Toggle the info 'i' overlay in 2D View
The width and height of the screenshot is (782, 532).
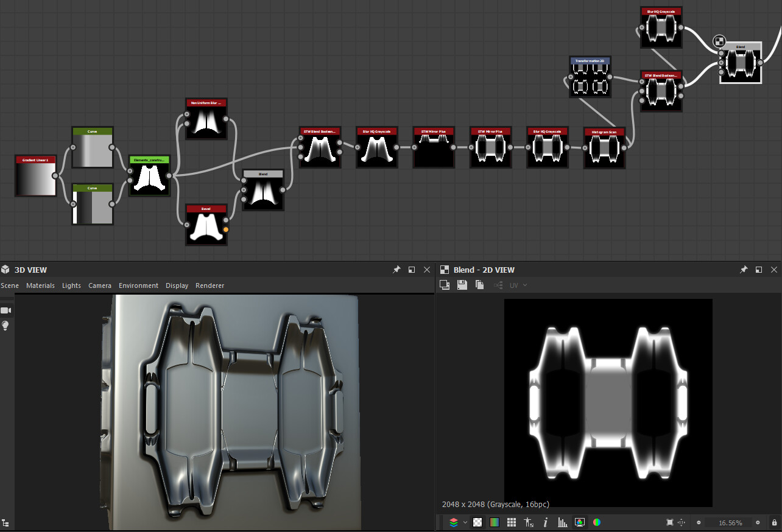tap(546, 522)
